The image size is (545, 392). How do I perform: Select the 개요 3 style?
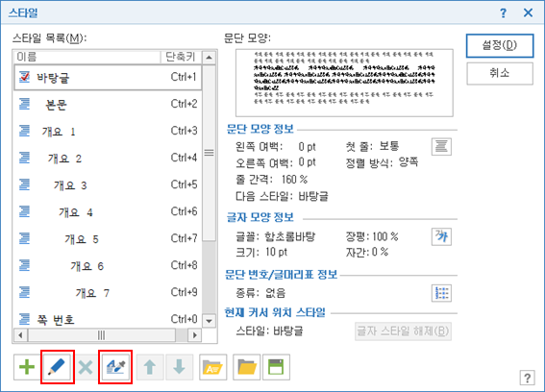pos(108,184)
